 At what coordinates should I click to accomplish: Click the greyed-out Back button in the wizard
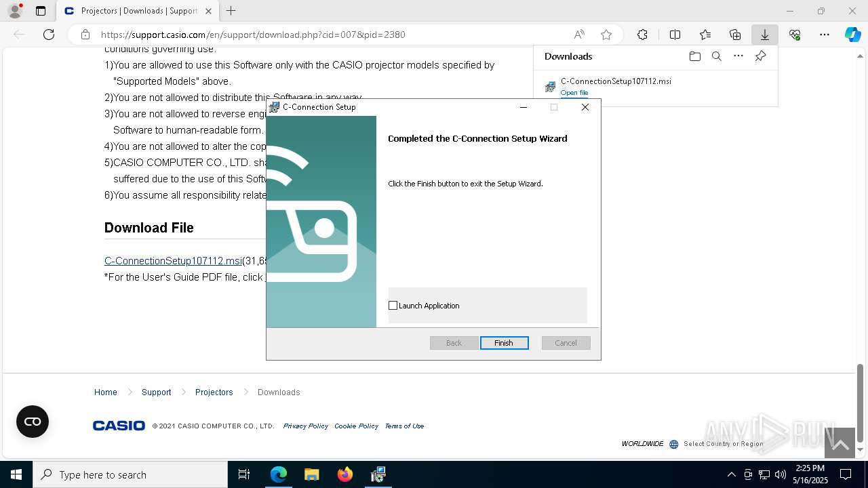[x=454, y=343]
